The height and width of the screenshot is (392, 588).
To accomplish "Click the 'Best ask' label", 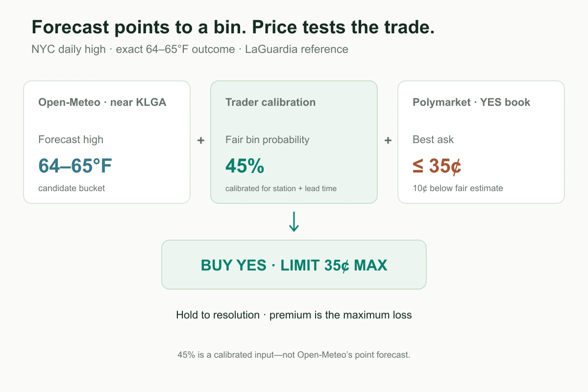I will point(433,140).
